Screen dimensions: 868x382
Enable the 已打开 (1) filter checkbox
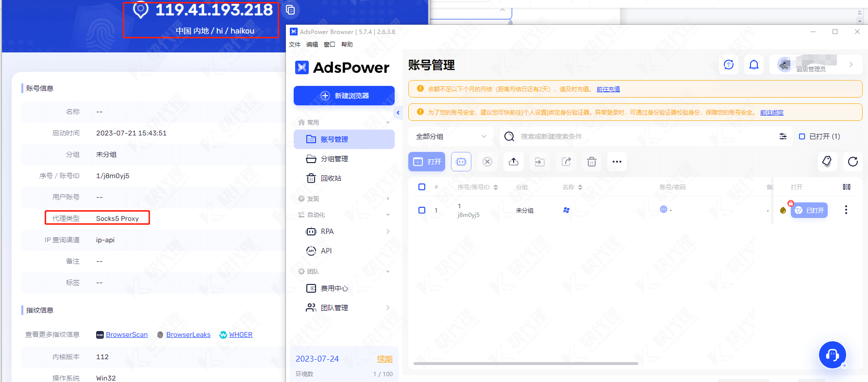(x=802, y=136)
